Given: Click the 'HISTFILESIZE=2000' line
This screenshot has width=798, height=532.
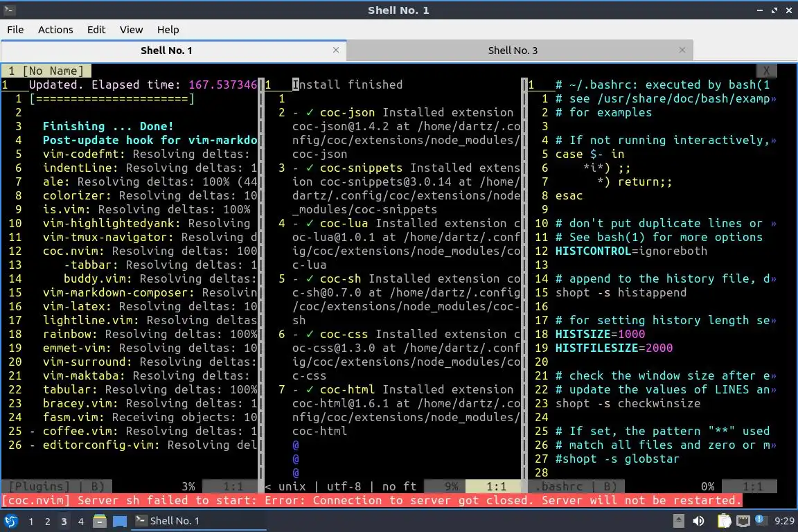Looking at the screenshot, I should click(614, 348).
